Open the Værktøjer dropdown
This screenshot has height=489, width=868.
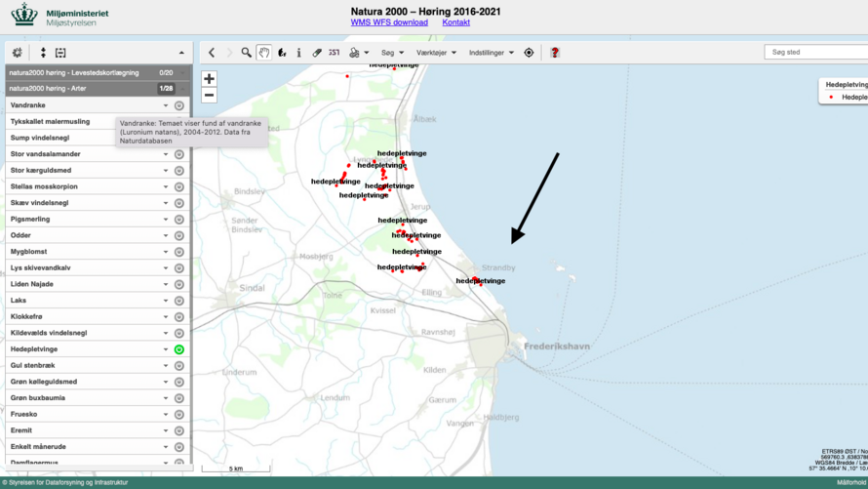click(436, 53)
